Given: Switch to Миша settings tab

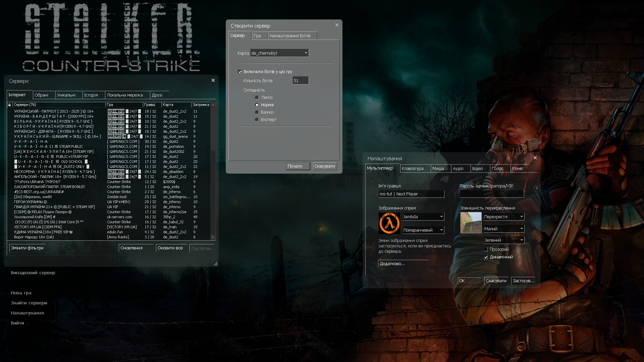Looking at the screenshot, I should point(441,169).
